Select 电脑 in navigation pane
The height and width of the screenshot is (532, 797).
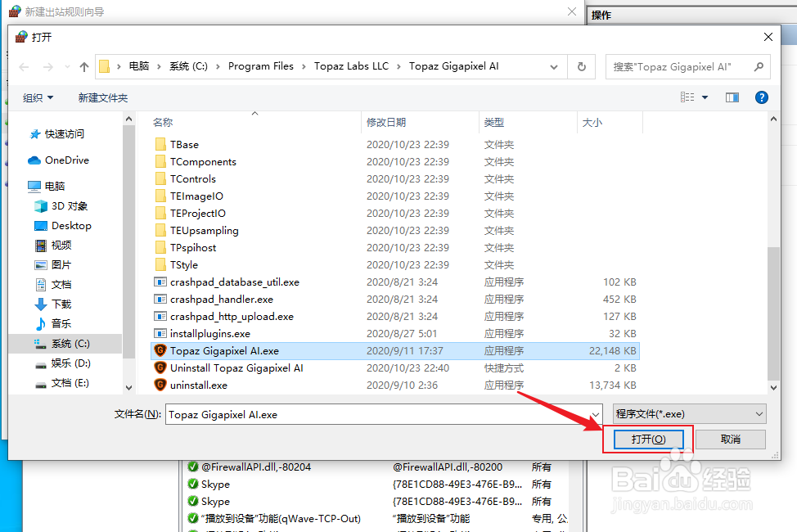tap(47, 186)
